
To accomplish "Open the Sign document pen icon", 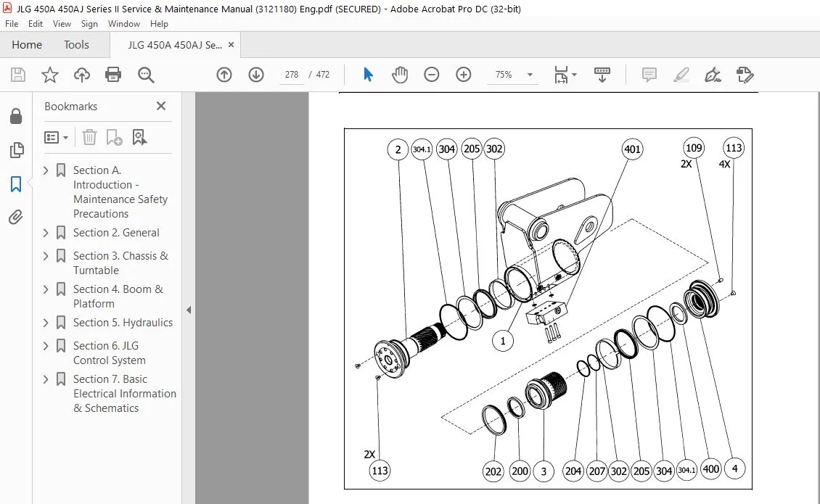I will (713, 75).
